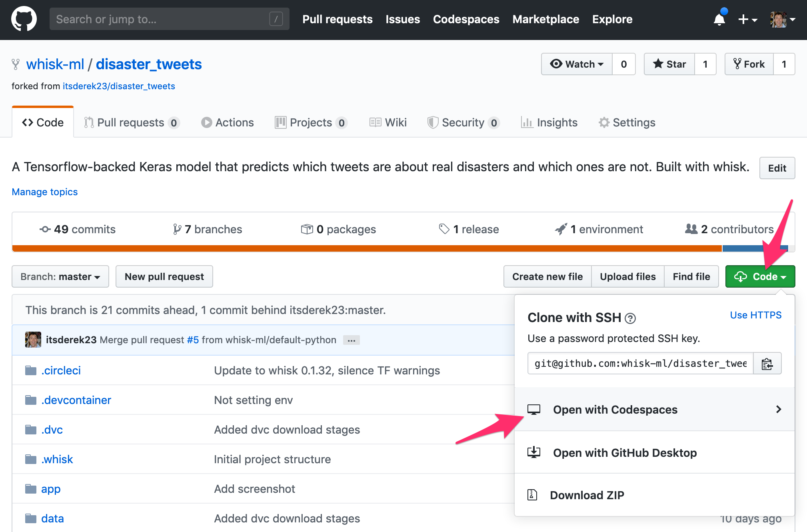The image size is (807, 532).
Task: Copy SSH clone URL with clipboard icon
Action: 767,364
